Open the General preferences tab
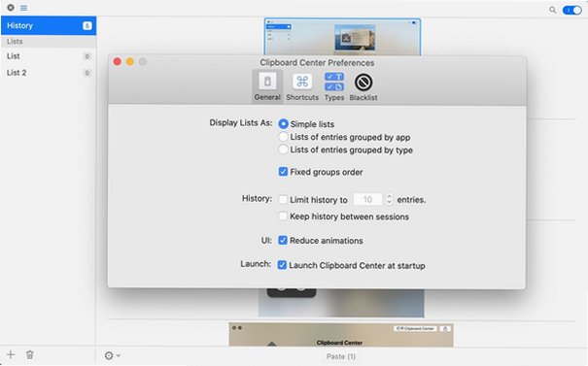The width and height of the screenshot is (588, 366). [x=267, y=86]
